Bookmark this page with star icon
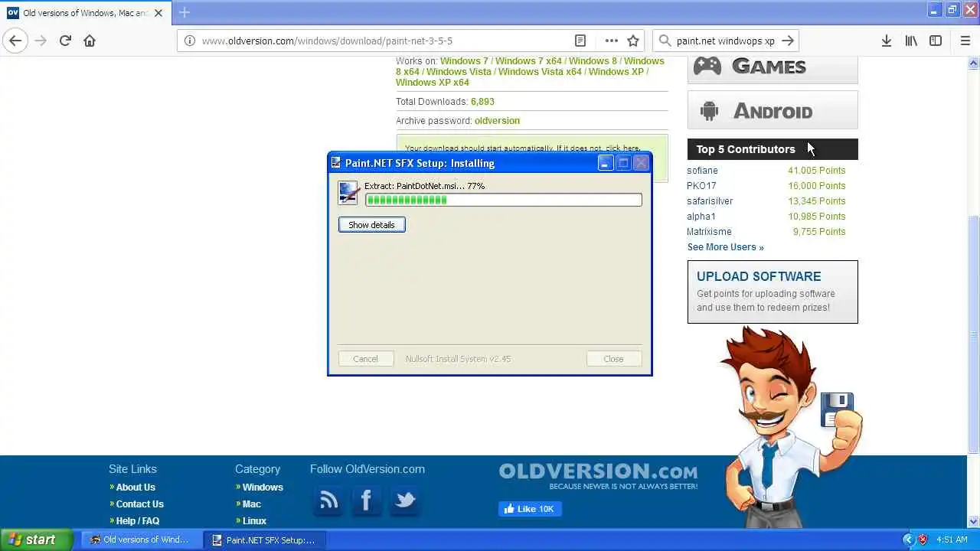 pyautogui.click(x=633, y=41)
